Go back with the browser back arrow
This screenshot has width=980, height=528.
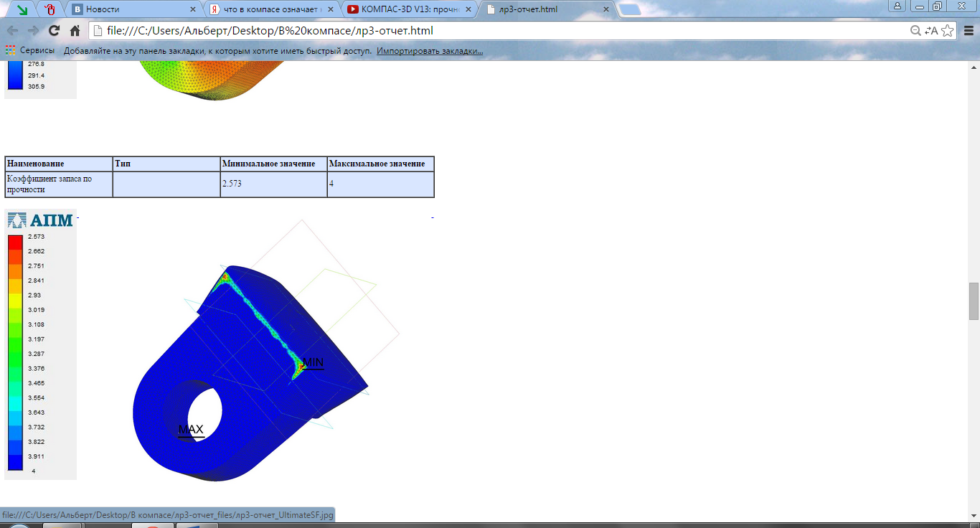[x=12, y=31]
